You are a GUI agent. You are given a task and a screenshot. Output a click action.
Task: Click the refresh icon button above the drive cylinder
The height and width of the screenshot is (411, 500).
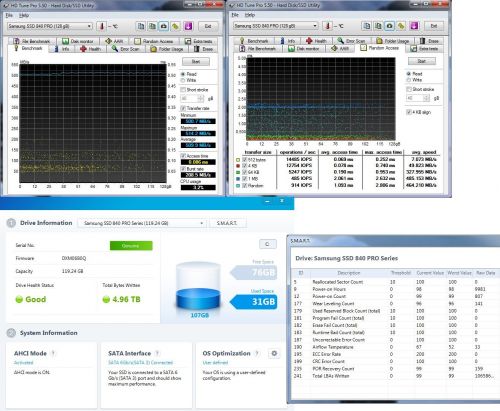click(268, 244)
